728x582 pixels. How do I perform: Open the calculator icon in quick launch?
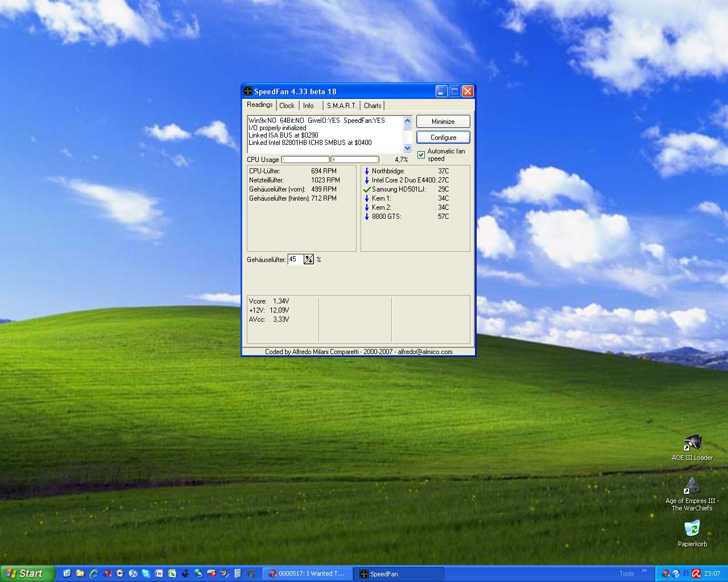[x=238, y=573]
